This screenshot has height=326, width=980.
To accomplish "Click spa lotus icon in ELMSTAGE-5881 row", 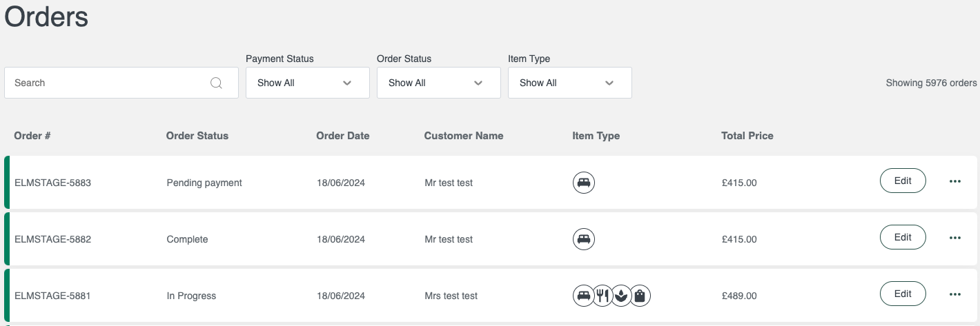I will point(622,296).
